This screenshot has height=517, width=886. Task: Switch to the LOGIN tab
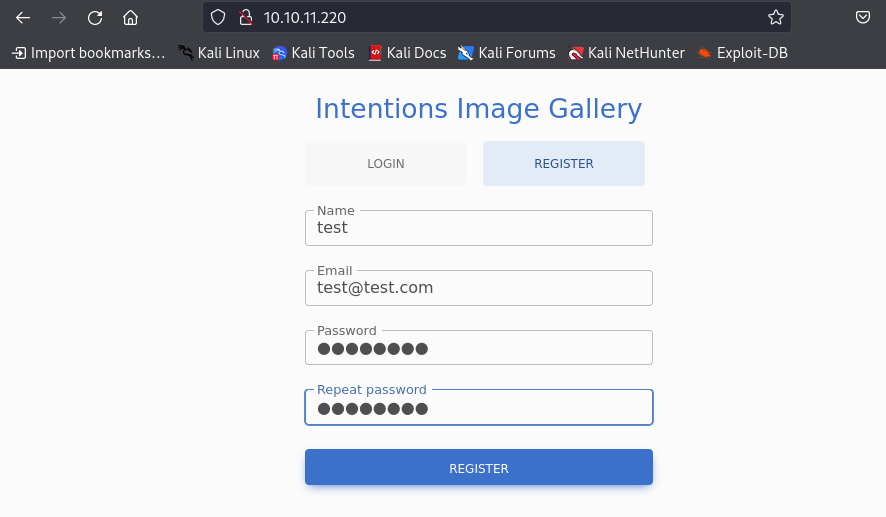coord(386,164)
